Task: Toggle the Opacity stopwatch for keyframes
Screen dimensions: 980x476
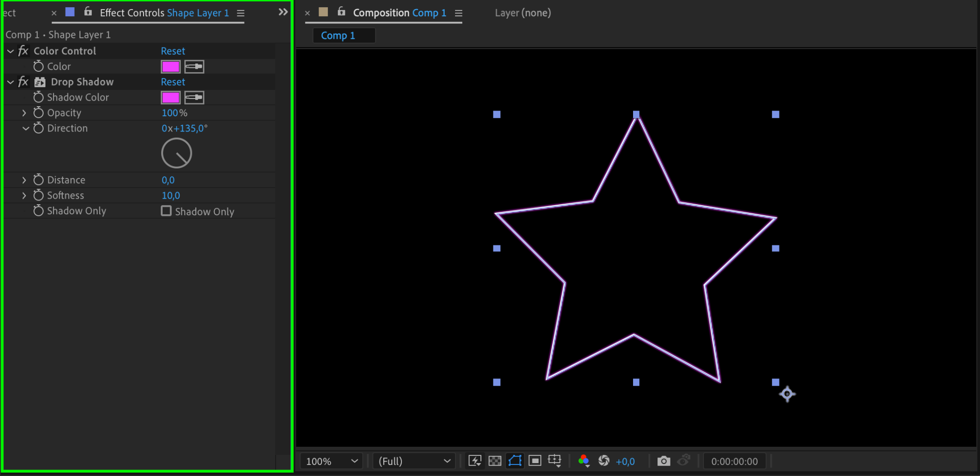Action: [38, 113]
